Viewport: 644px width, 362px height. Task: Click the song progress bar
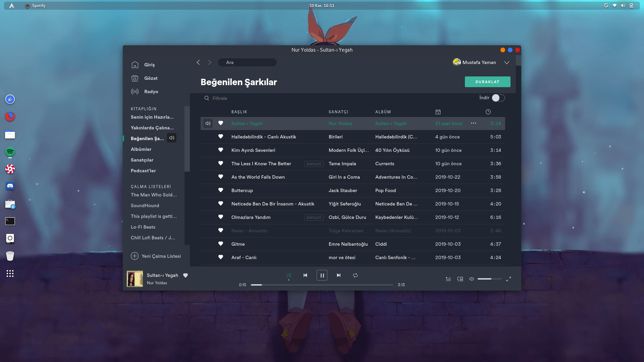pos(322,285)
